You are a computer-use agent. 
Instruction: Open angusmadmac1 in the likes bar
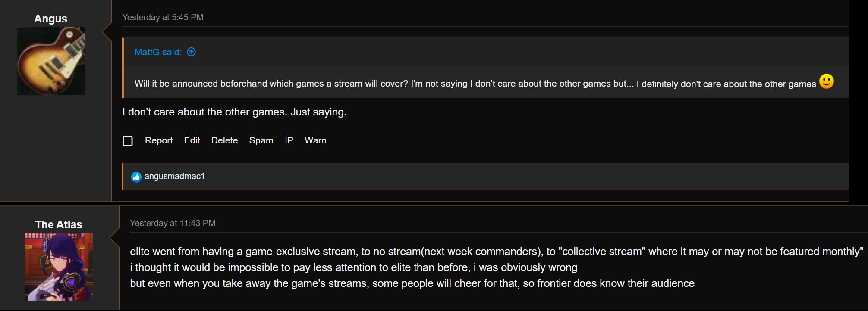pyautogui.click(x=174, y=176)
